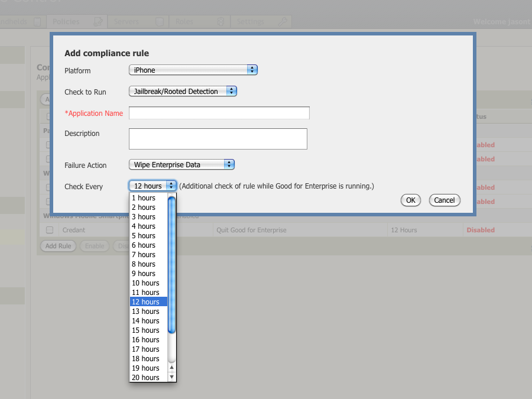Open the Platform dropdown showing iPhone
Image resolution: width=532 pixels, height=399 pixels.
point(193,70)
